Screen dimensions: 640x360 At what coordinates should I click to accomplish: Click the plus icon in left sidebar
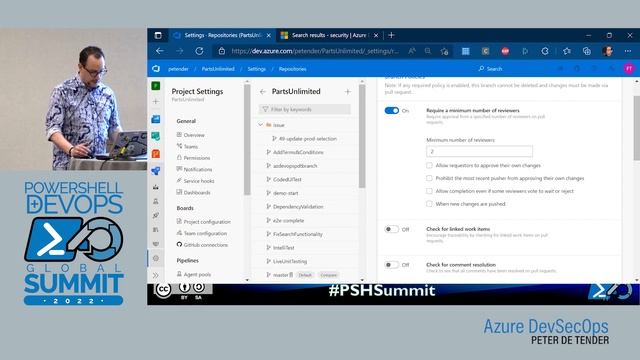[x=156, y=101]
